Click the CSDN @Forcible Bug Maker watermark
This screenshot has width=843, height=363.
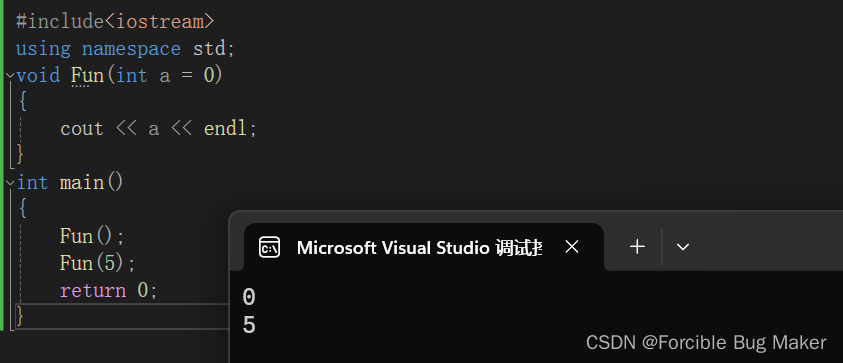coord(706,343)
